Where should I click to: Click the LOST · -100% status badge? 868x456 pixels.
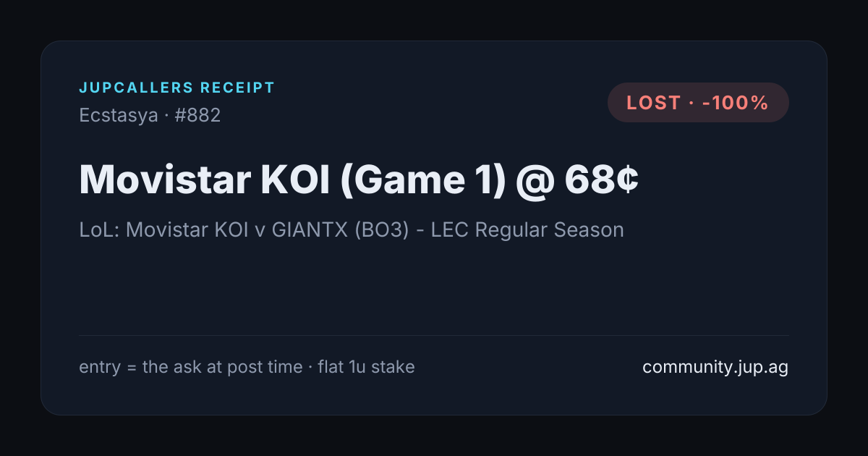coord(698,103)
